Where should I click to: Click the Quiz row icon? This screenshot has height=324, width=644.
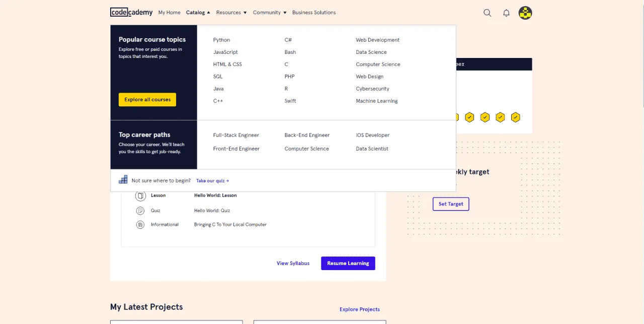(140, 211)
